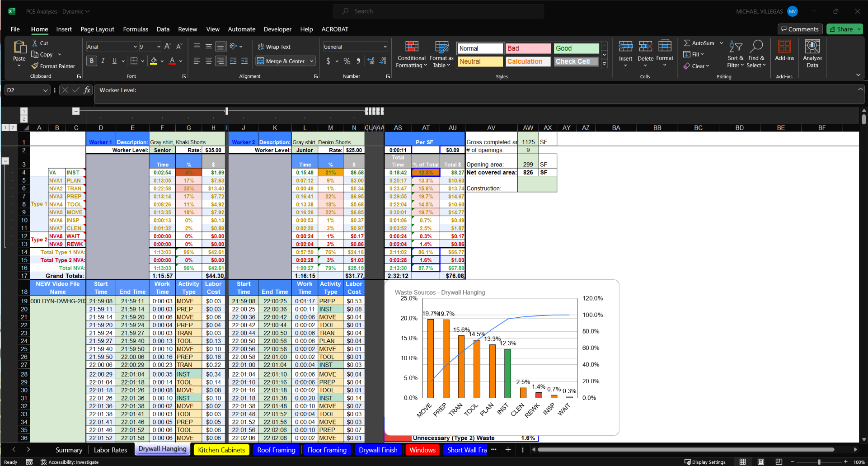Click the Fill Color paint bucket
The width and height of the screenshot is (868, 466).
pyautogui.click(x=154, y=61)
